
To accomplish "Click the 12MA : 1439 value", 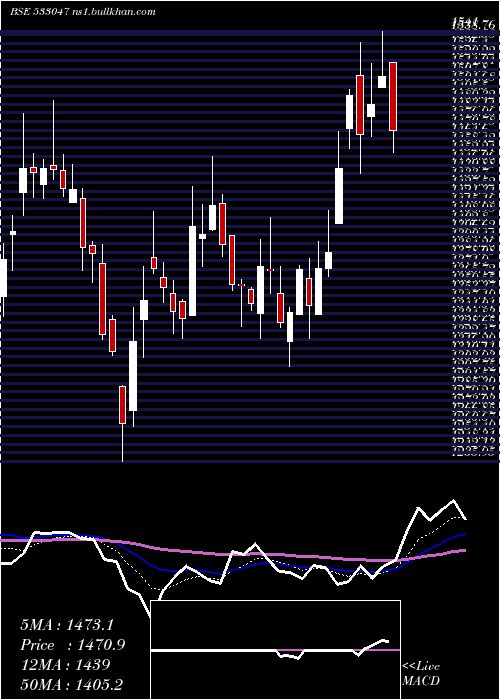I will tap(65, 665).
